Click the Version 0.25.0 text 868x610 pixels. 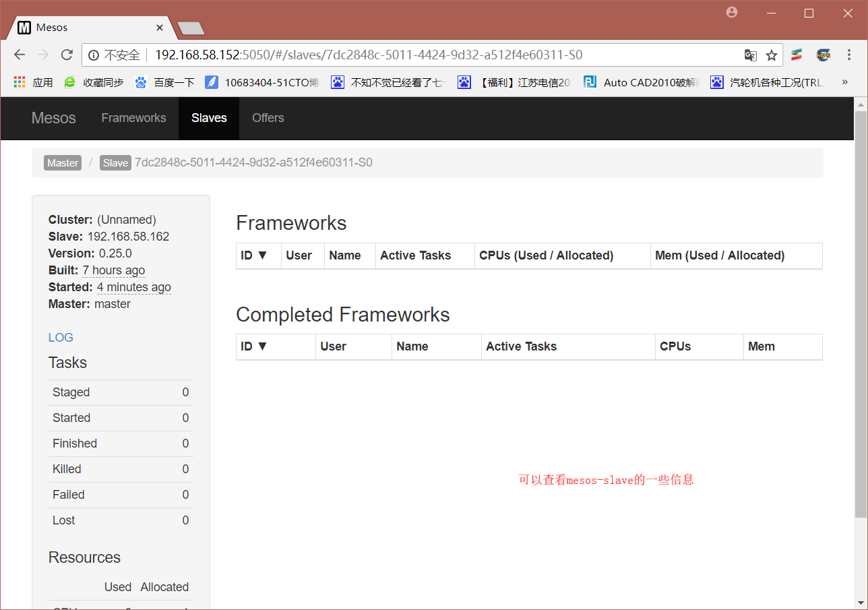pos(115,253)
